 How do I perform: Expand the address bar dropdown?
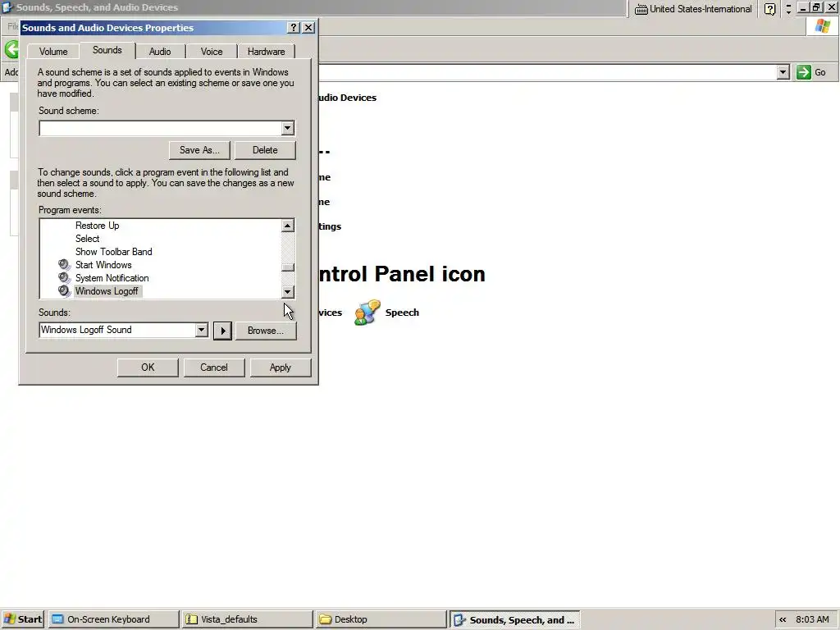pyautogui.click(x=783, y=72)
